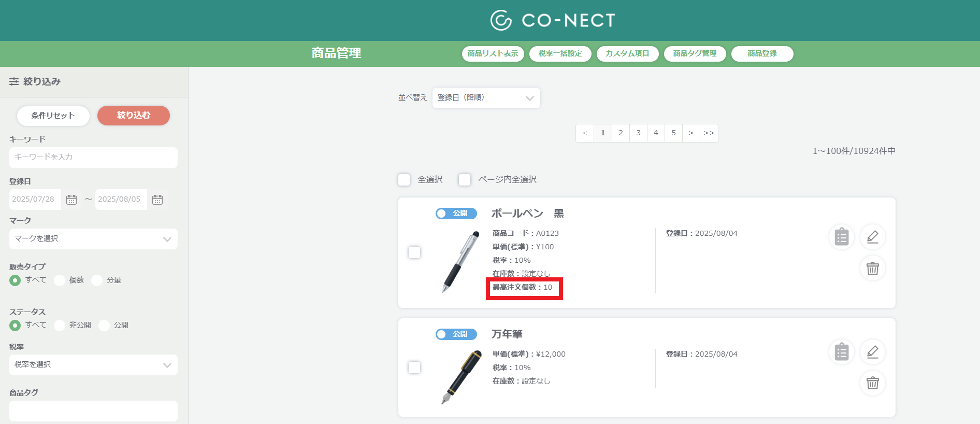Image resolution: width=980 pixels, height=424 pixels.
Task: Go to page 3
Action: tap(638, 133)
